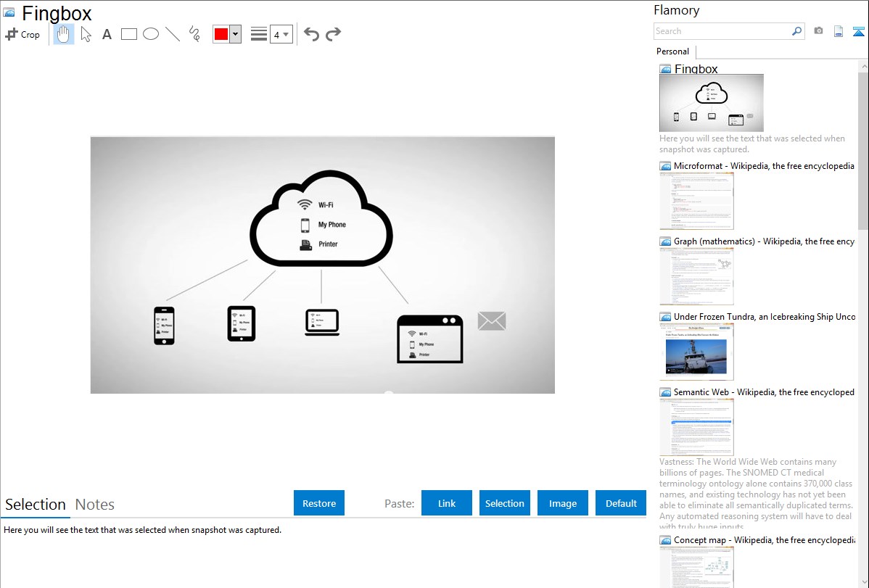Click the red color swatch
The height and width of the screenshot is (588, 869).
click(x=221, y=34)
